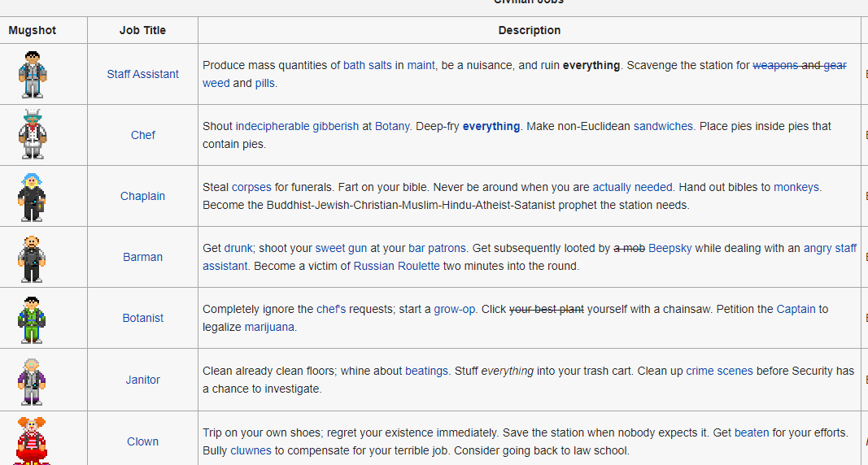Open the Janitor job title link
Viewport: 868px width, 465px height.
click(143, 380)
